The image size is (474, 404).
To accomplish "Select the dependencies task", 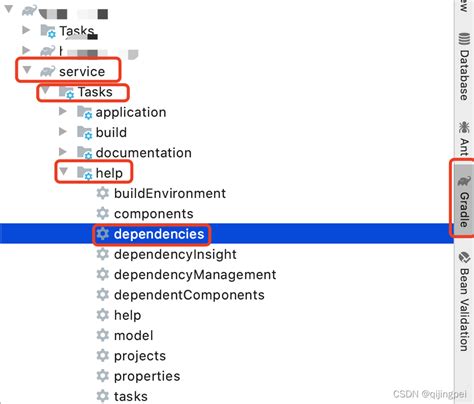I will point(227,234).
